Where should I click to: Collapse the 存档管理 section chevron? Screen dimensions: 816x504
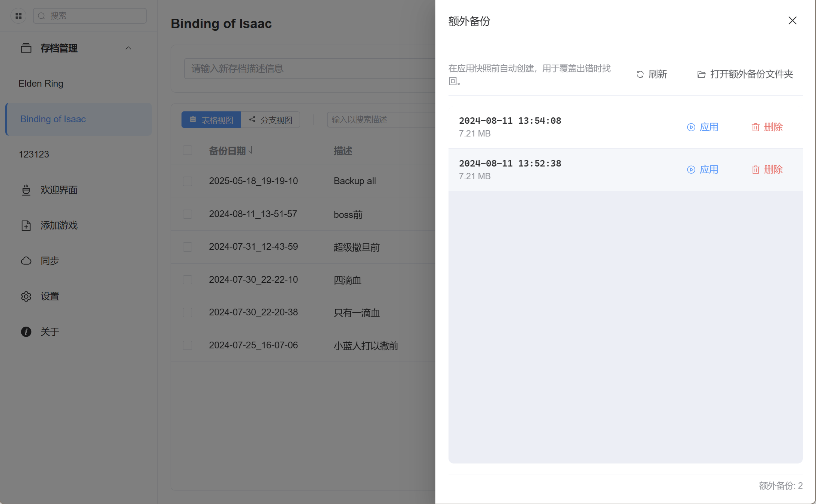tap(128, 48)
